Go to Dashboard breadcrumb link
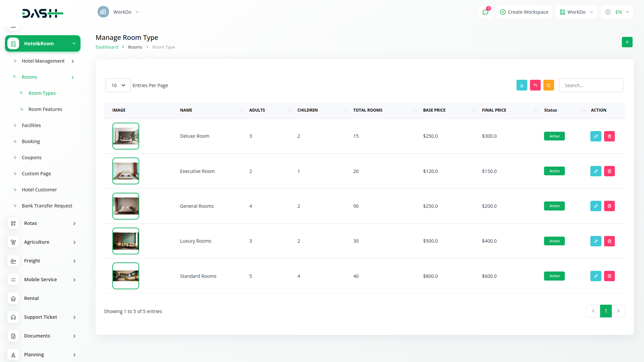Viewport: 644px width, 362px height. (107, 47)
